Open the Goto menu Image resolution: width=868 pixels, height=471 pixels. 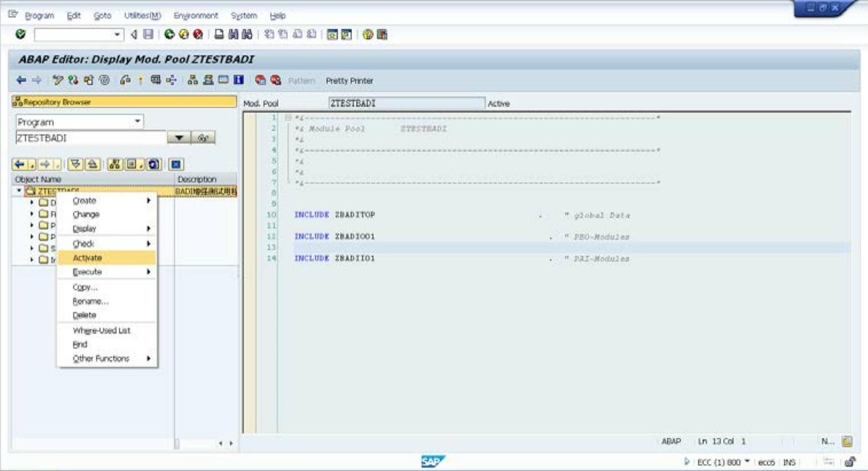point(103,15)
